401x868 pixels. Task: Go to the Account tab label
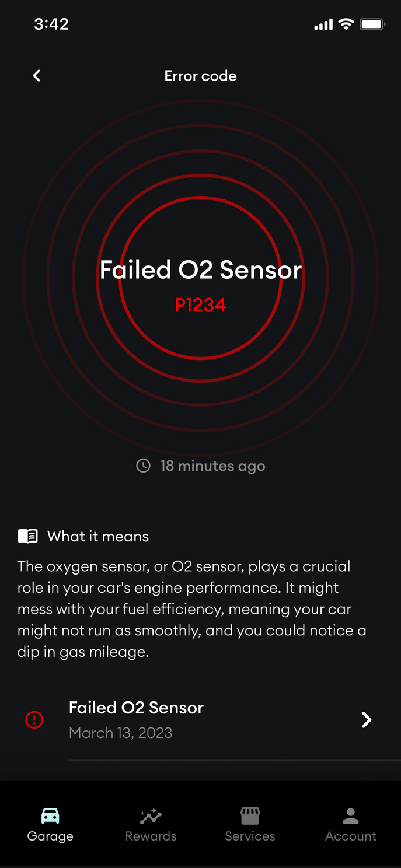350,836
